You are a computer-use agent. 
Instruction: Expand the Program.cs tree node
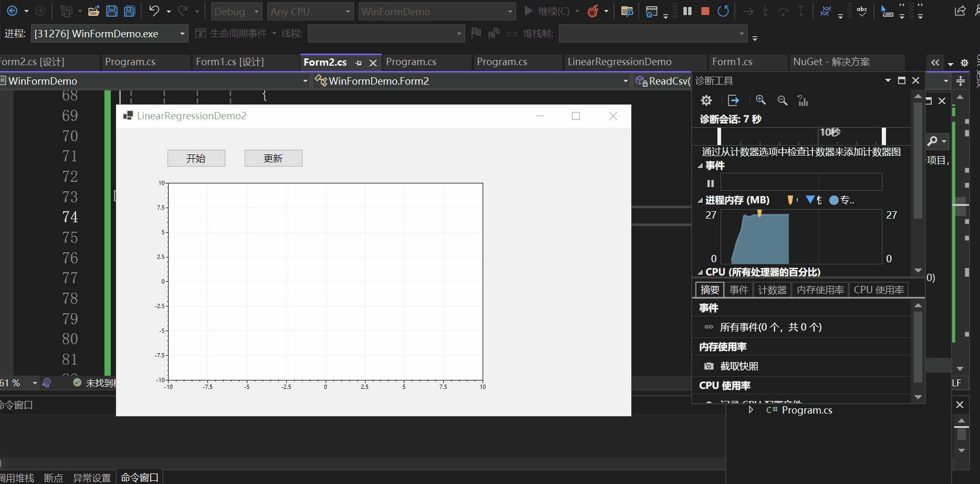point(751,410)
